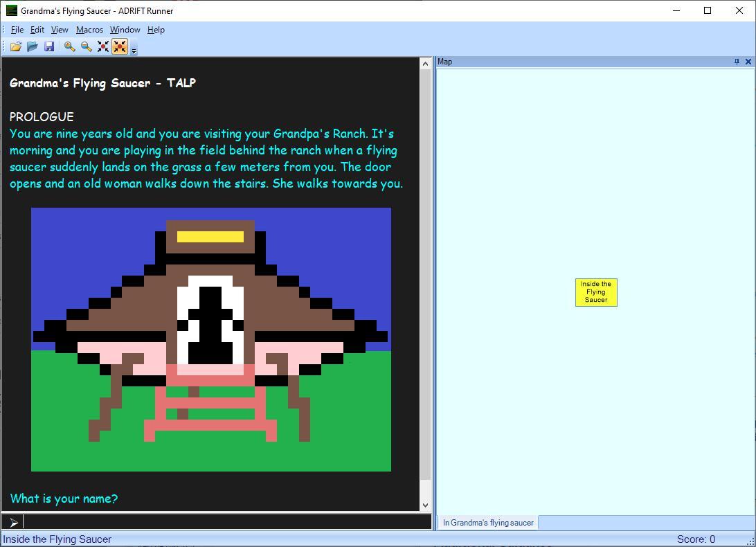Open the View menu

coord(60,30)
